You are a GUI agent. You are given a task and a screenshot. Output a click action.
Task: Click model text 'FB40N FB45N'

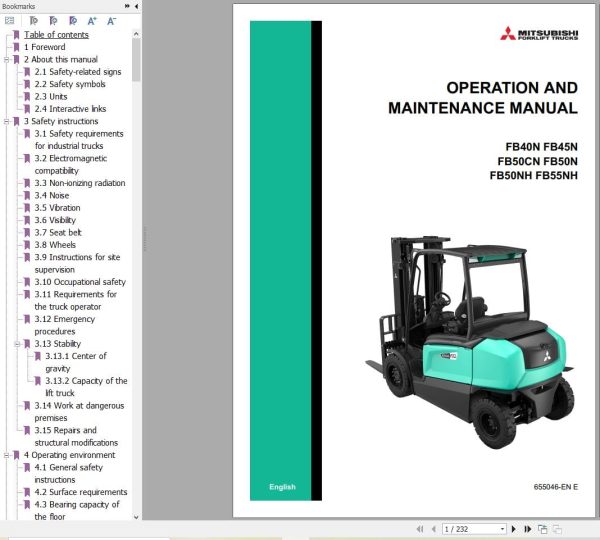click(x=541, y=147)
